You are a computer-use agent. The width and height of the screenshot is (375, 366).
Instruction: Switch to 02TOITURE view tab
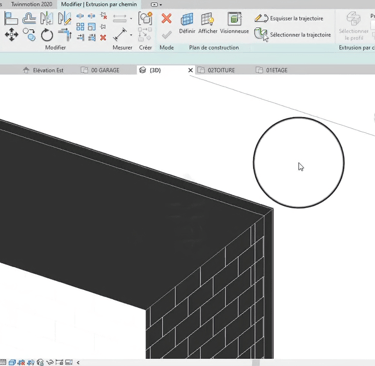click(x=217, y=70)
